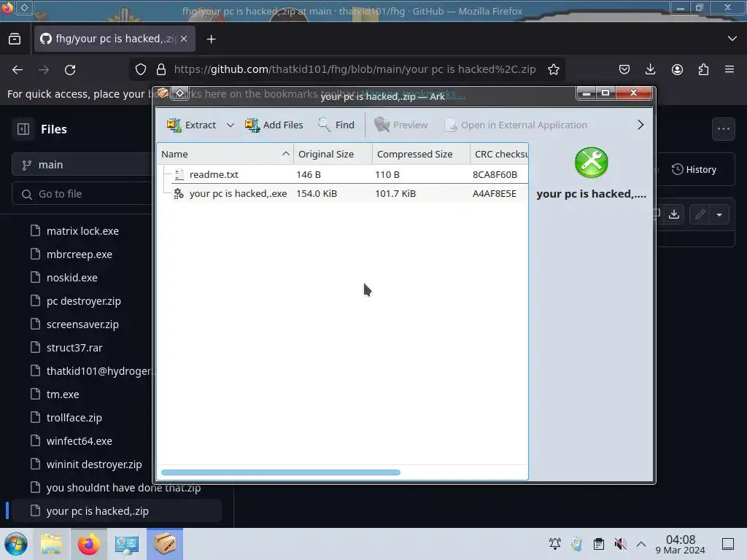
Task: Select 'your pc is hacked,.zip' in file tree
Action: click(x=116, y=511)
